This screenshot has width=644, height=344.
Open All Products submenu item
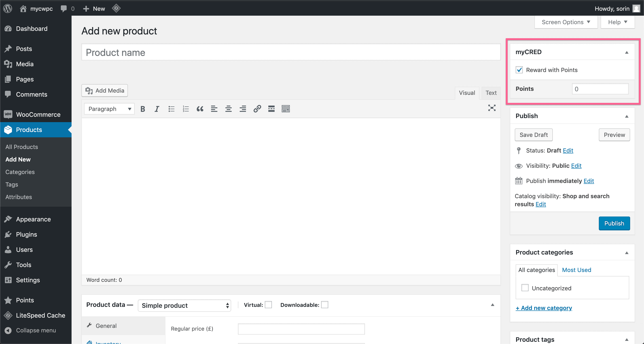(x=22, y=147)
